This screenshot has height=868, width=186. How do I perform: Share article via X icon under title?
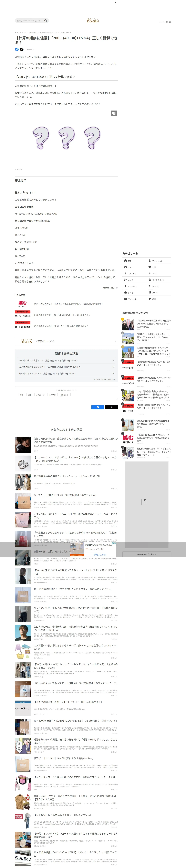tap(22, 49)
